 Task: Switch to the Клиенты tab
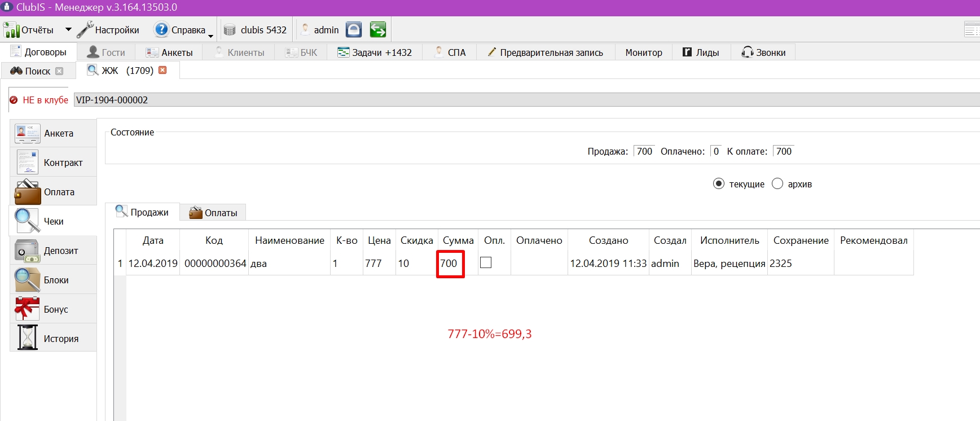tap(240, 52)
